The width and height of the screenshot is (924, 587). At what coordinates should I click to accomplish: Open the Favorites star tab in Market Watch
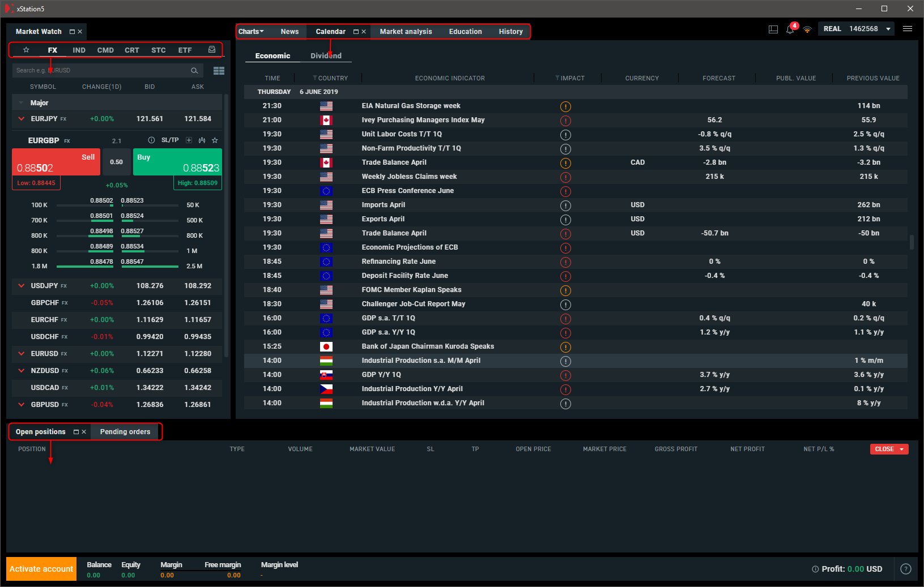[26, 50]
